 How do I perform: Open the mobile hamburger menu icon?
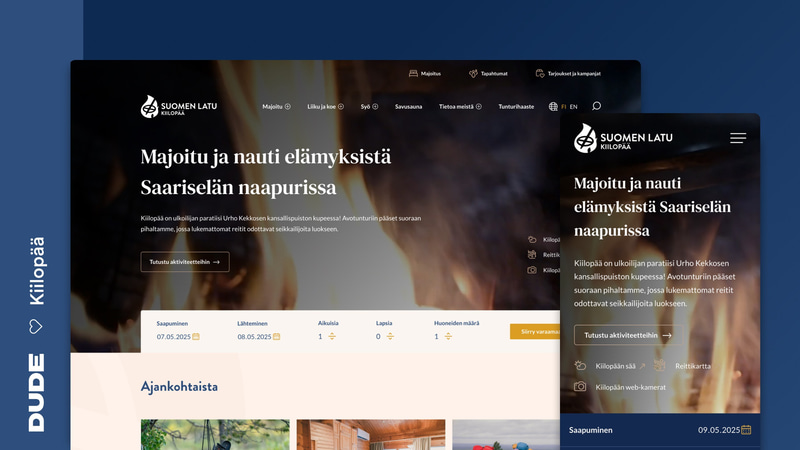(x=738, y=138)
